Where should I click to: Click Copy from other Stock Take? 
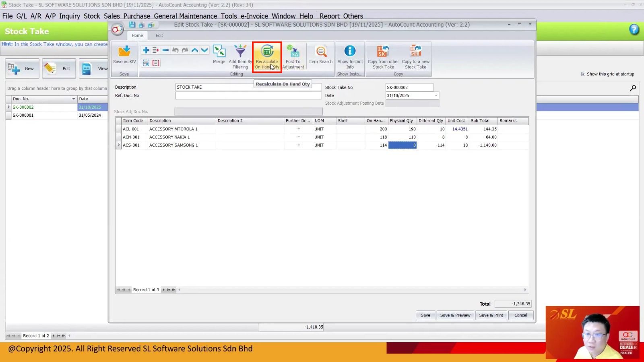[383, 57]
